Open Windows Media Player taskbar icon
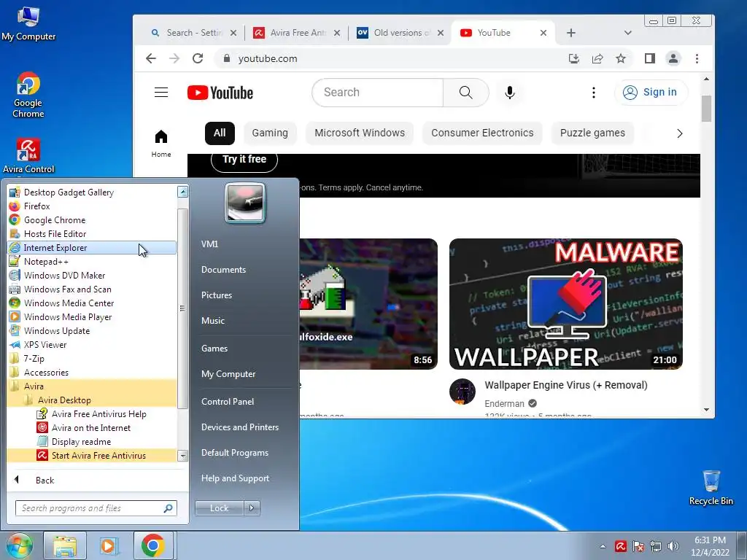 [x=108, y=545]
